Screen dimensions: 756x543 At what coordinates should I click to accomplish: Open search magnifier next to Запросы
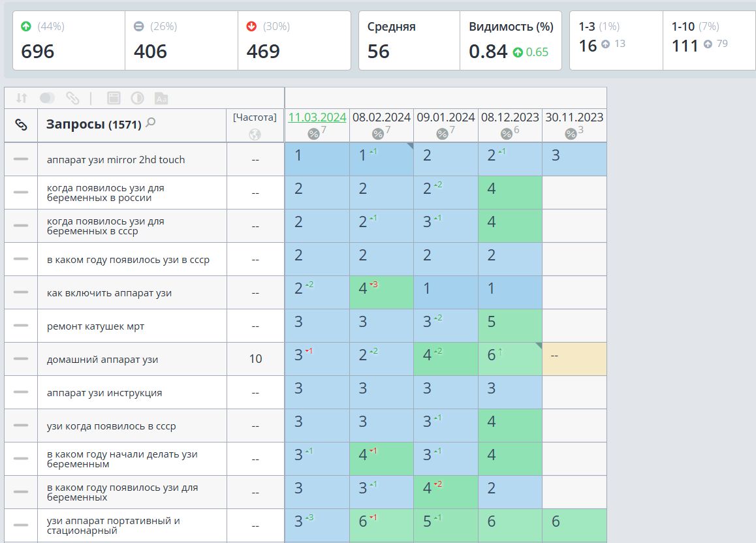pyautogui.click(x=151, y=123)
